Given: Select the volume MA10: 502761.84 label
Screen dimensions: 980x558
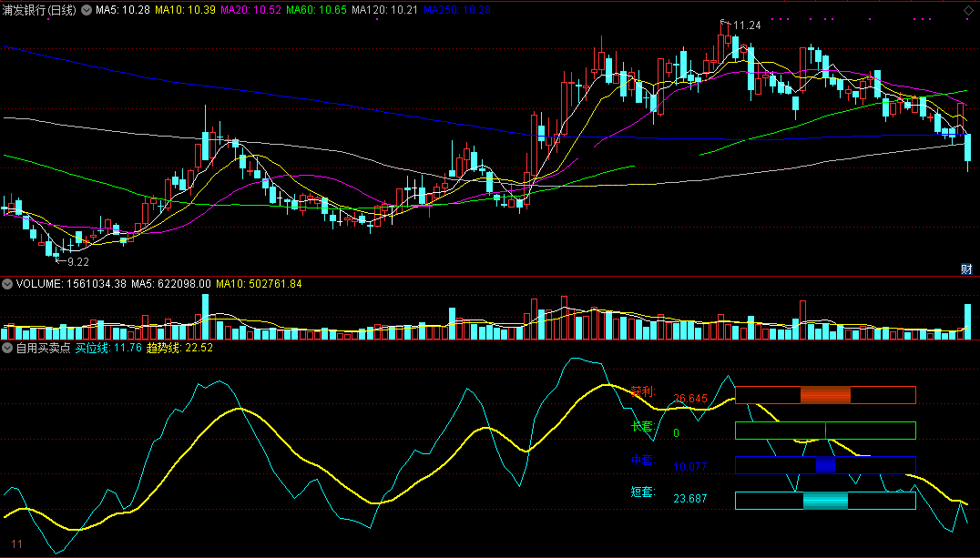Looking at the screenshot, I should point(259,284).
